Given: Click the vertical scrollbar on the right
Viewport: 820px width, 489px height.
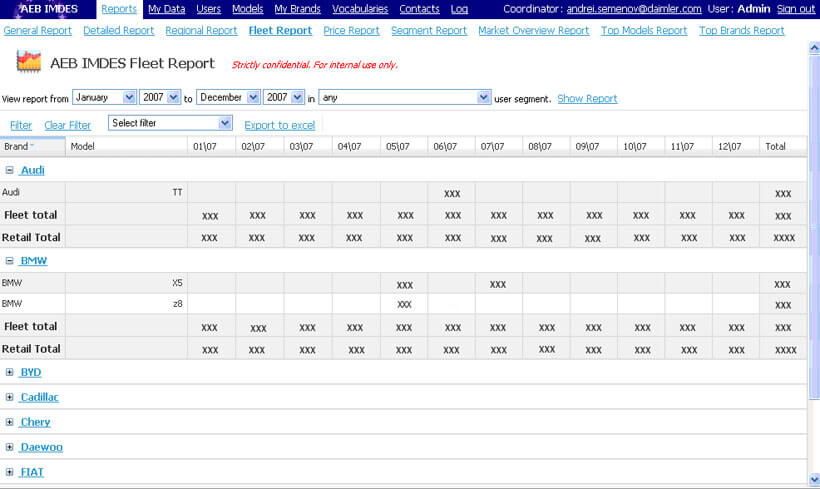Looking at the screenshot, I should click(x=813, y=270).
